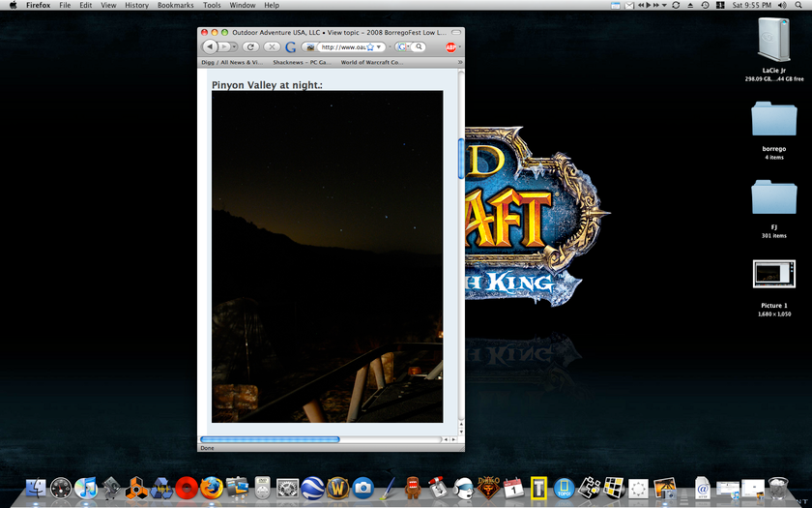812x508 pixels.
Task: Open iTunes from the dock
Action: 86,488
